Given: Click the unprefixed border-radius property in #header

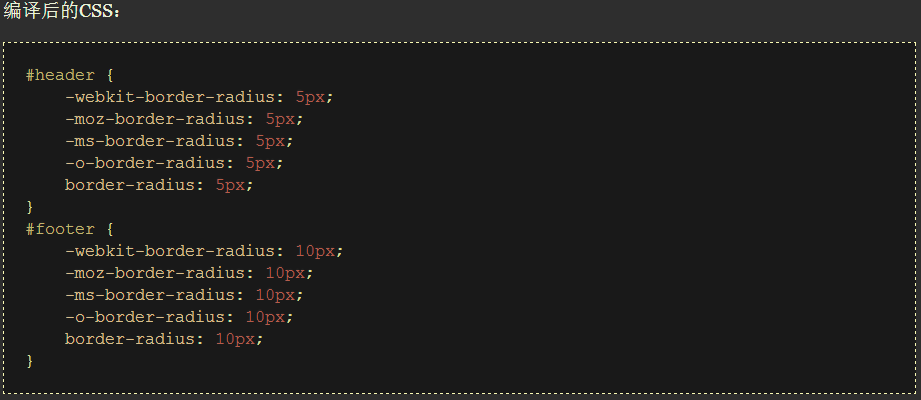Looking at the screenshot, I should point(135,185).
